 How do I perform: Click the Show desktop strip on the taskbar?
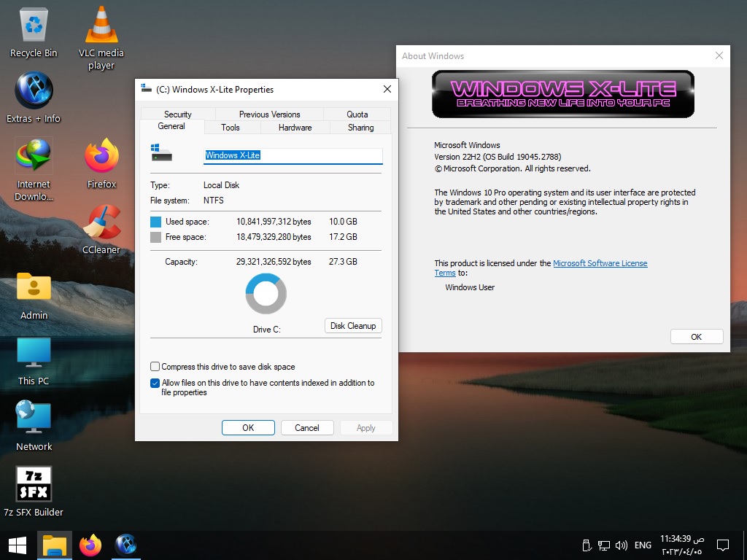coord(744,545)
